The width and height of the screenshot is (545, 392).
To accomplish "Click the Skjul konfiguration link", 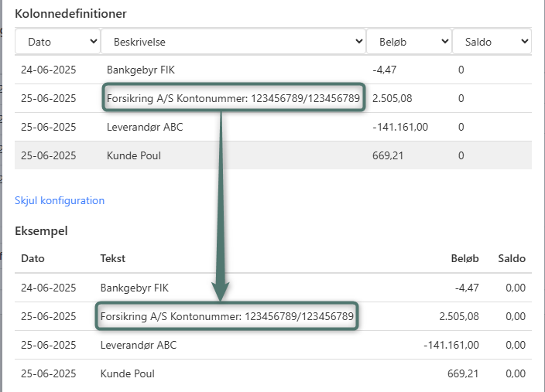I will (x=60, y=200).
